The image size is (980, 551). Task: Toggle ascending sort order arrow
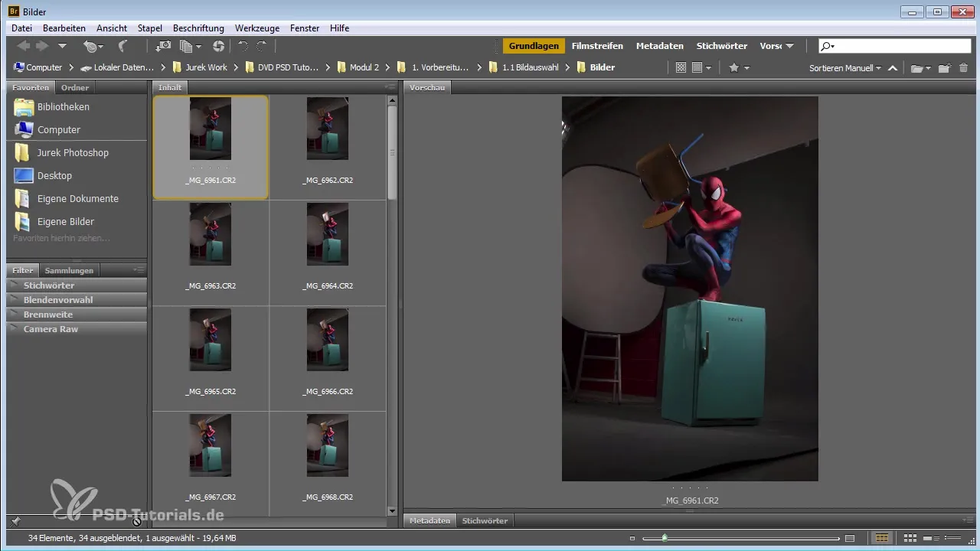pos(893,67)
